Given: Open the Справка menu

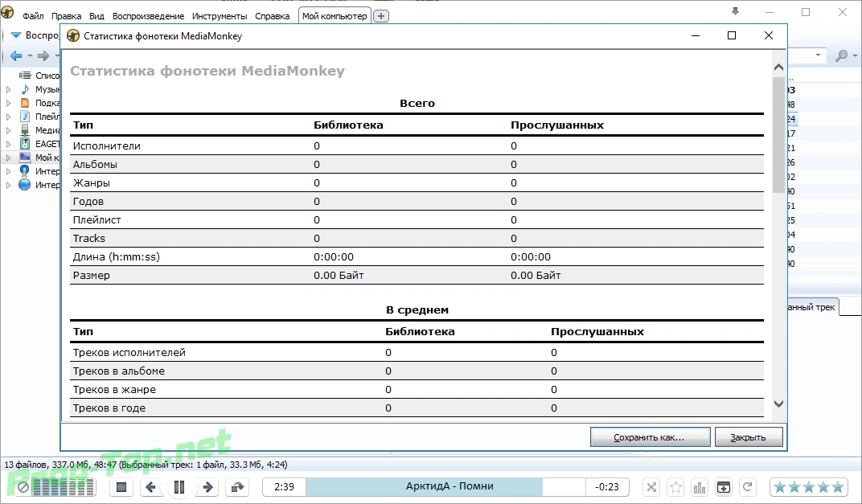Looking at the screenshot, I should [272, 16].
